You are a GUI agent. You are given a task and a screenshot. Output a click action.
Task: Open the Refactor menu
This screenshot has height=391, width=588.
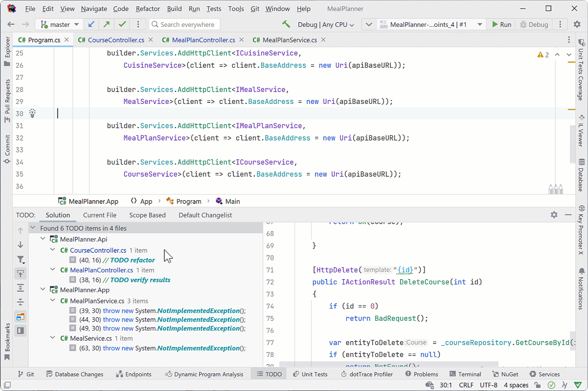[148, 8]
